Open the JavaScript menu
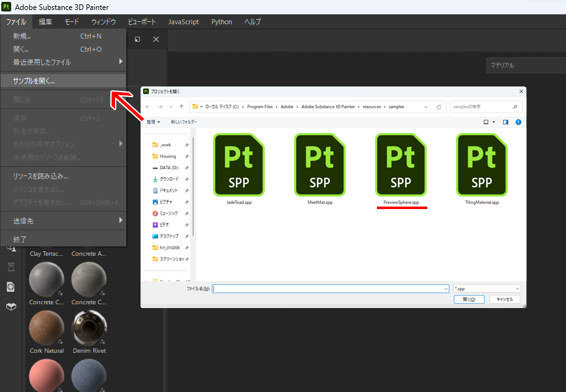The image size is (566, 392). (x=183, y=22)
